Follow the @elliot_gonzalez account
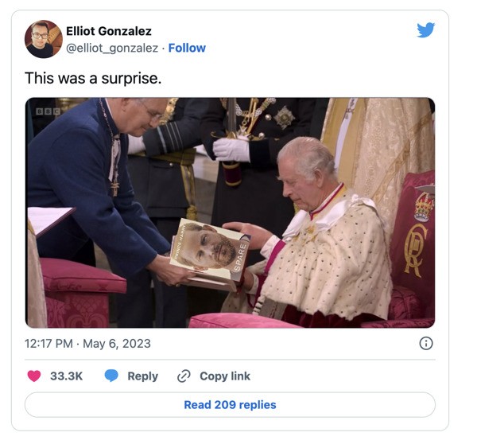Image resolution: width=477 pixels, height=448 pixels. tap(187, 48)
